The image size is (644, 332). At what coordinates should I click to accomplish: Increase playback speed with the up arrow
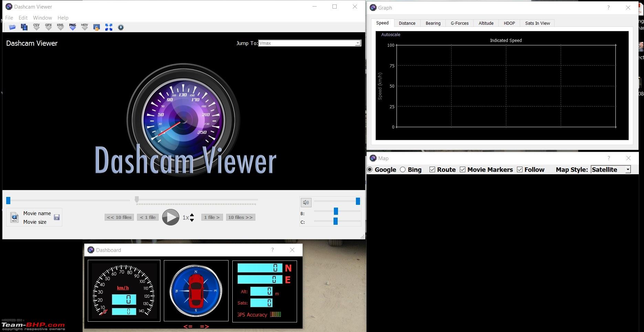click(x=192, y=215)
